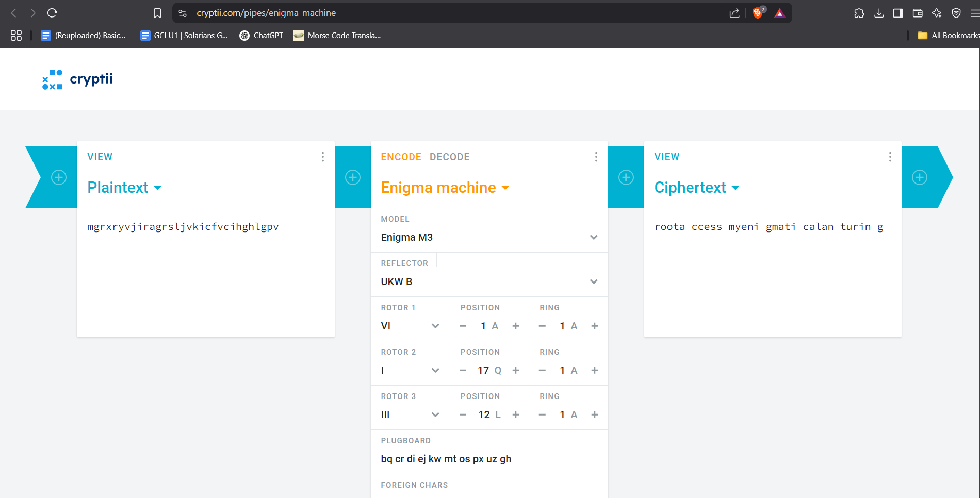Click the cryptii logo
The height and width of the screenshot is (498, 980).
point(77,79)
